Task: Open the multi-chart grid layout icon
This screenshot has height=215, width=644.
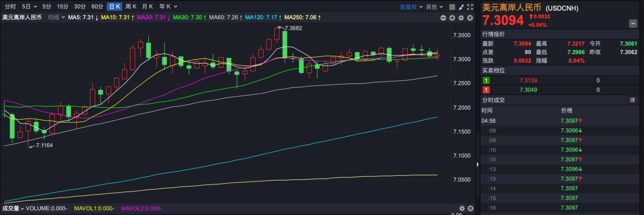Action: (x=453, y=7)
